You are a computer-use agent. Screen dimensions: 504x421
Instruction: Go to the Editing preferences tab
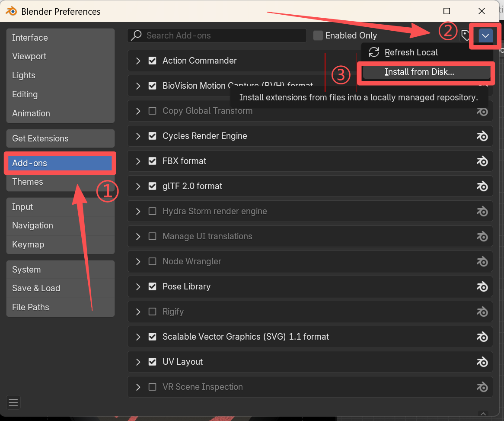61,94
